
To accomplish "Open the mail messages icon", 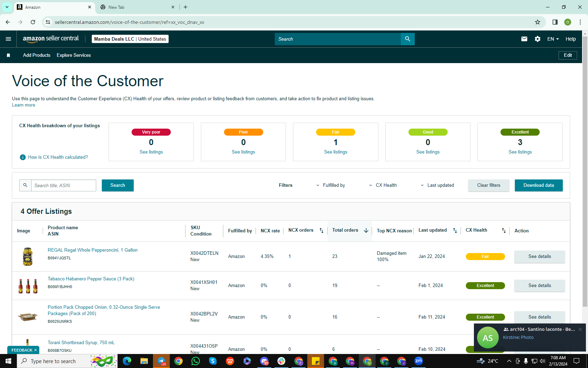I will point(524,39).
